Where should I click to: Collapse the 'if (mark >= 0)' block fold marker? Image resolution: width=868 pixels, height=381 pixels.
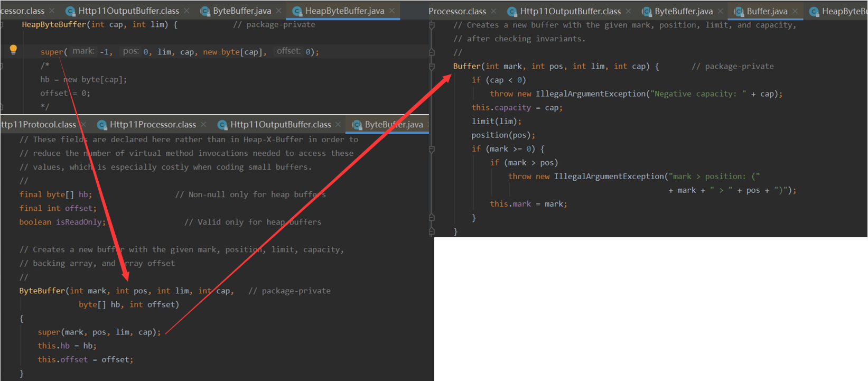(432, 150)
